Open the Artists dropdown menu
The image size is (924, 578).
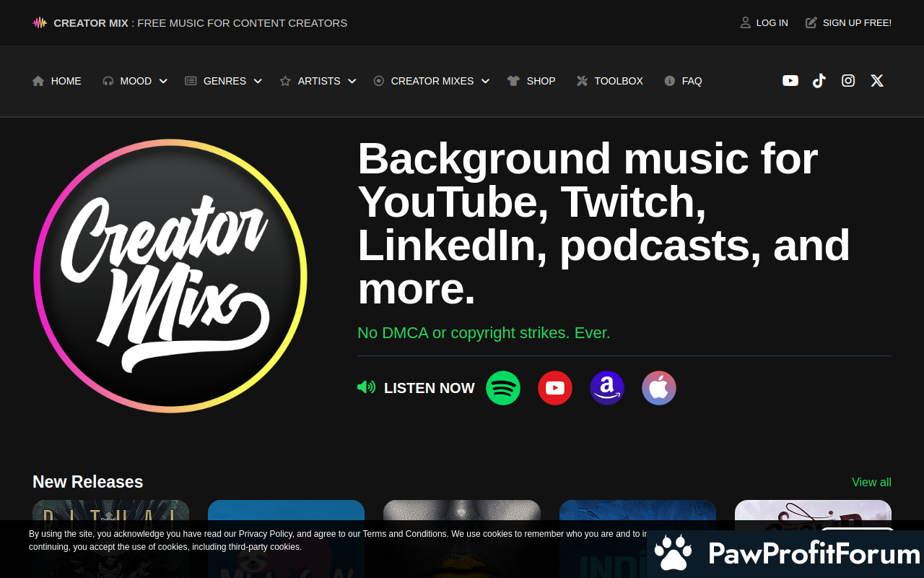click(x=319, y=81)
